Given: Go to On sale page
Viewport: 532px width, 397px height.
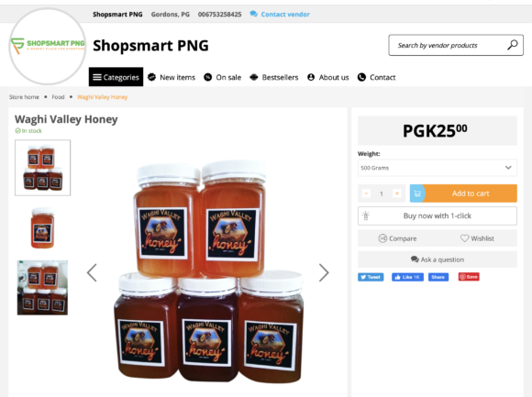Looking at the screenshot, I should coord(222,77).
